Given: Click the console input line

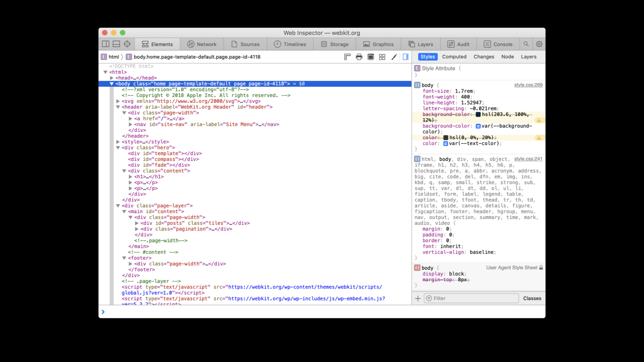Looking at the screenshot, I should [x=322, y=312].
